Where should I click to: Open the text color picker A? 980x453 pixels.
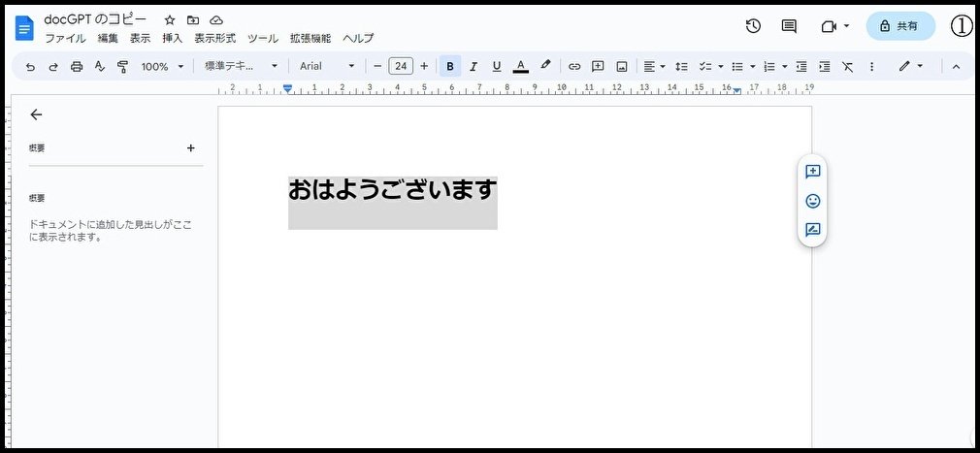pyautogui.click(x=520, y=66)
